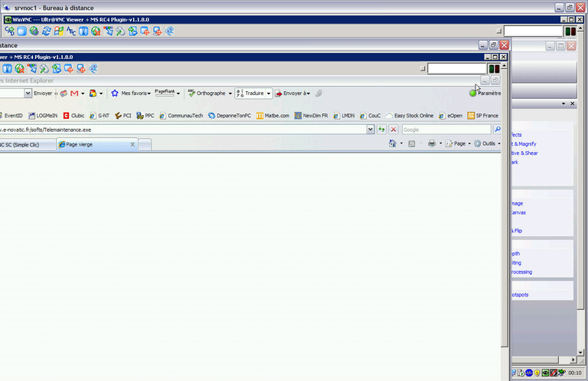Click the Google search input field
Screen dimensions: 588x381
(x=446, y=130)
